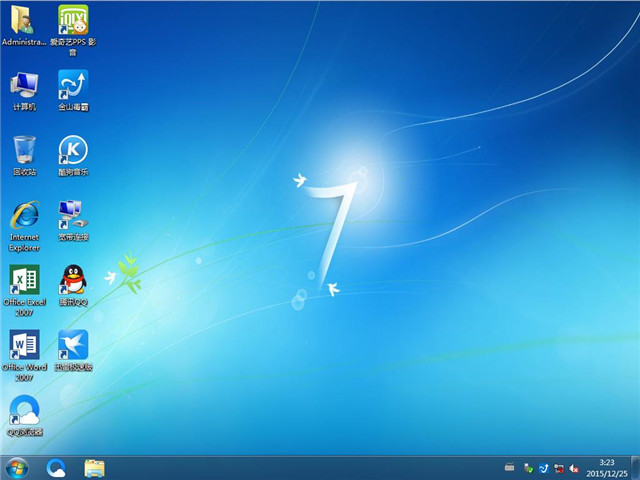Open Office Excel 2007 shortcut
The height and width of the screenshot is (480, 640).
pyautogui.click(x=24, y=291)
